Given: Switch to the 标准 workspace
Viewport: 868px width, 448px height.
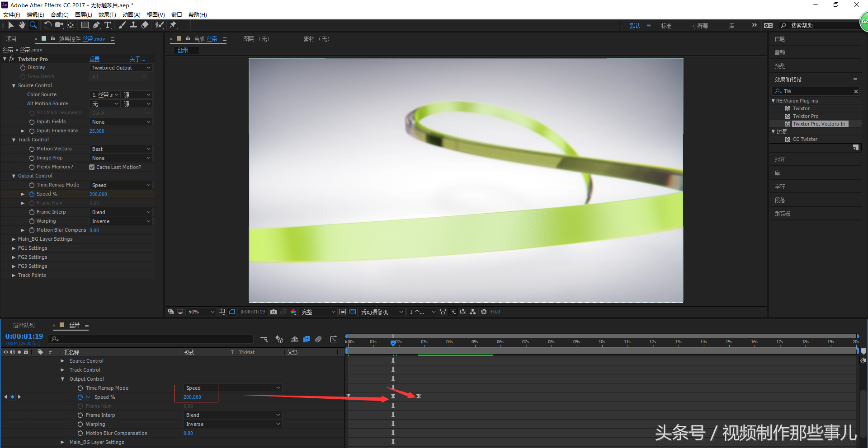Looking at the screenshot, I should coord(666,26).
